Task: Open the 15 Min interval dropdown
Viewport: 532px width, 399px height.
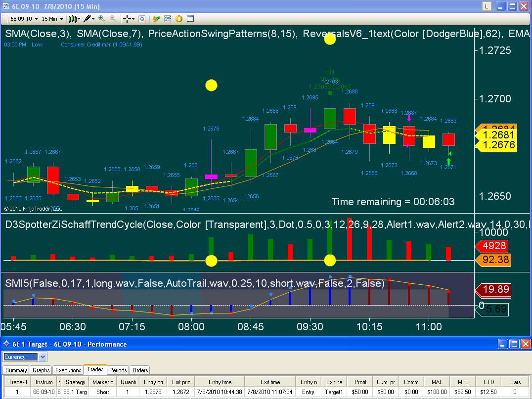Action: 52,19
